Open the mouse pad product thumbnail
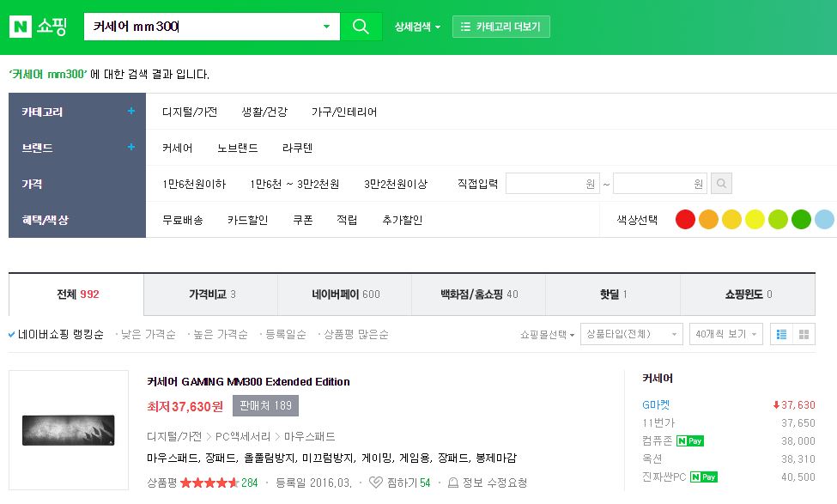The image size is (837, 504). pos(69,430)
